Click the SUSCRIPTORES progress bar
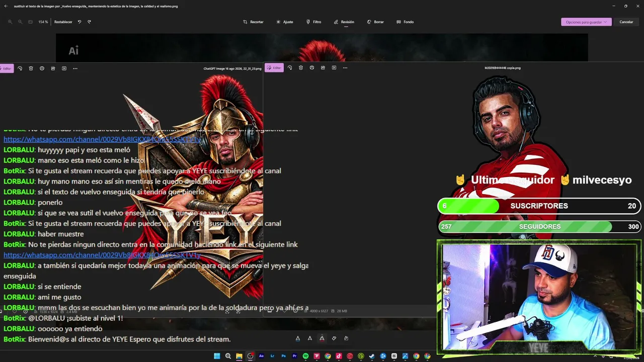This screenshot has width=644, height=362. (x=539, y=206)
